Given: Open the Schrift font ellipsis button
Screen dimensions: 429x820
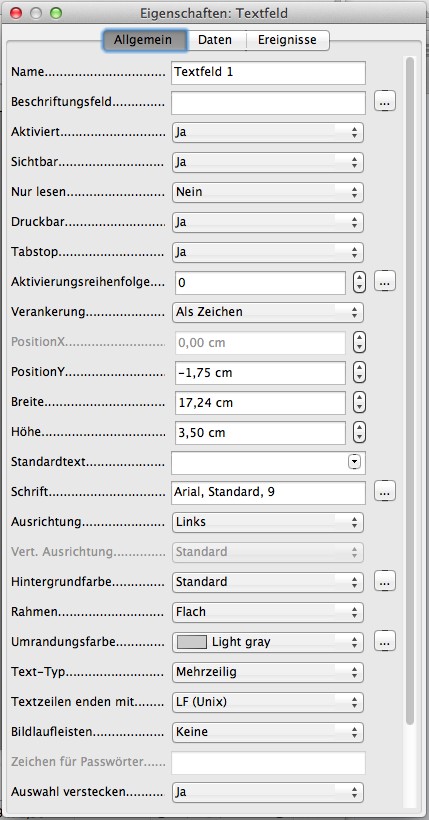Looking at the screenshot, I should tap(385, 492).
